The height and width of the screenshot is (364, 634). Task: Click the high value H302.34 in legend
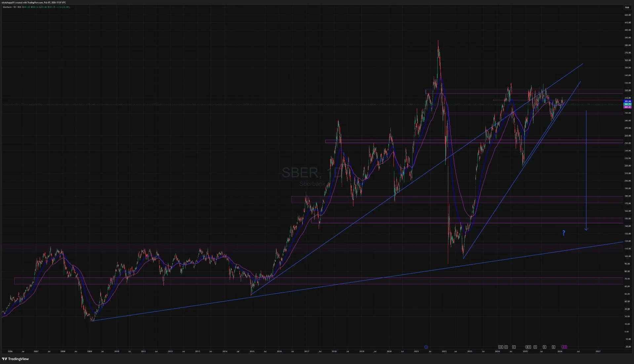coord(35,7)
